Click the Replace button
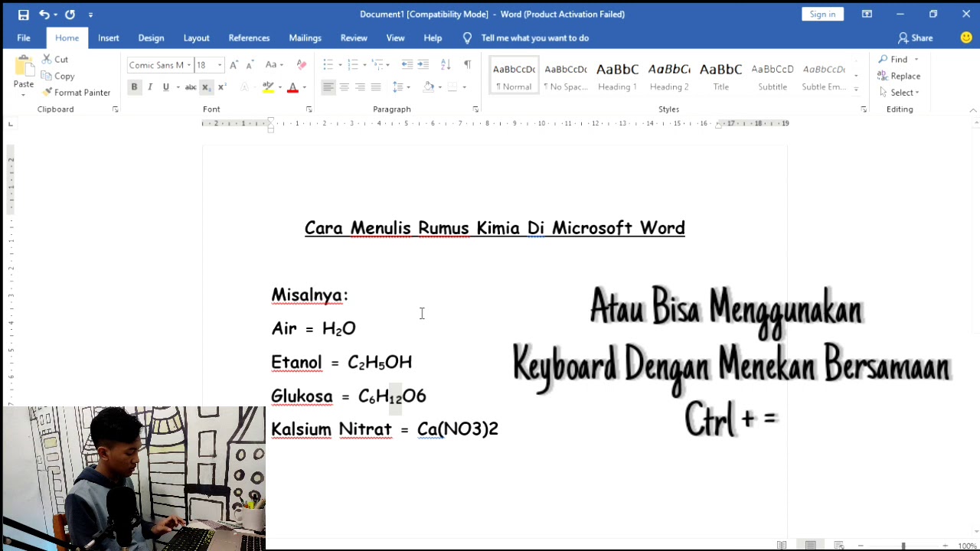 coord(899,76)
